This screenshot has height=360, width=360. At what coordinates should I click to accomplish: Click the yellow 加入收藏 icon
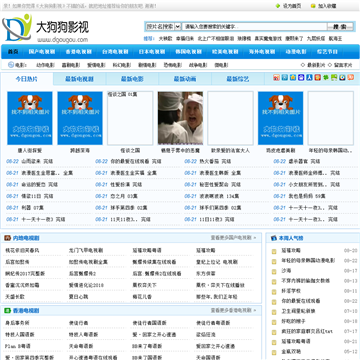(313, 6)
